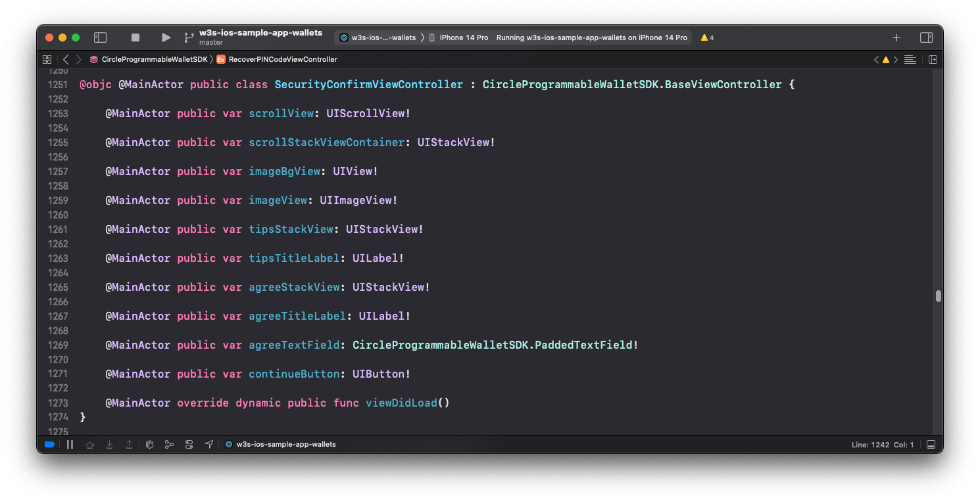
Task: Click the Step Out debug button
Action: tap(130, 445)
